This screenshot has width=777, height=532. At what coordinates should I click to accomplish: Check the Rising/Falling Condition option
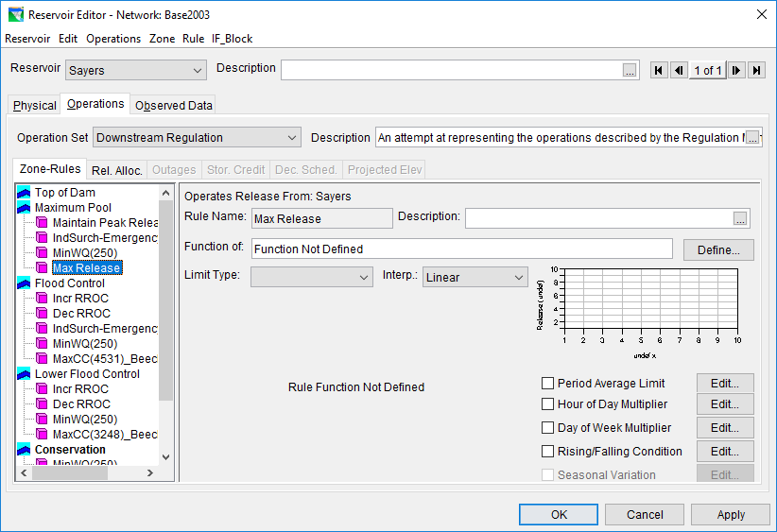pos(547,452)
